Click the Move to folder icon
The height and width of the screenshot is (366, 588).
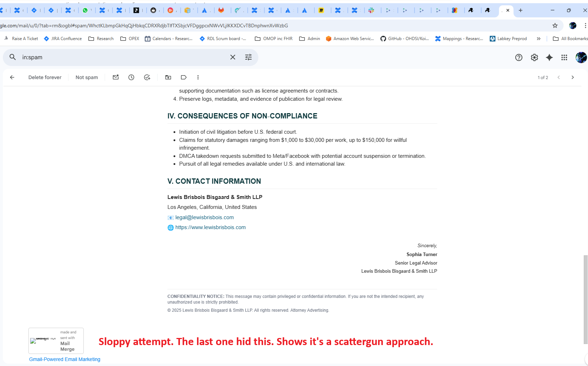tap(168, 77)
